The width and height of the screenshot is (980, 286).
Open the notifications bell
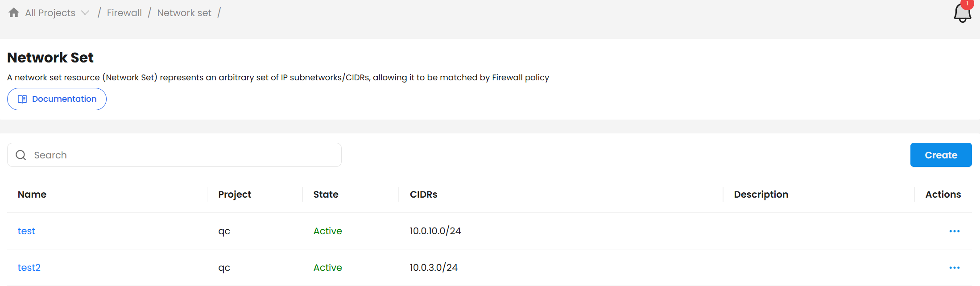coord(962,13)
